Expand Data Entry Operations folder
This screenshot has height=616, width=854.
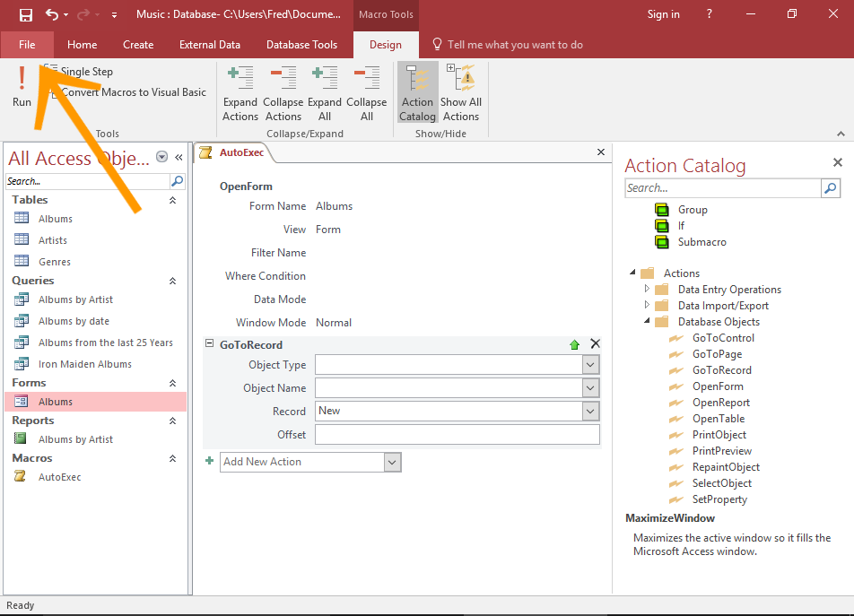647,289
